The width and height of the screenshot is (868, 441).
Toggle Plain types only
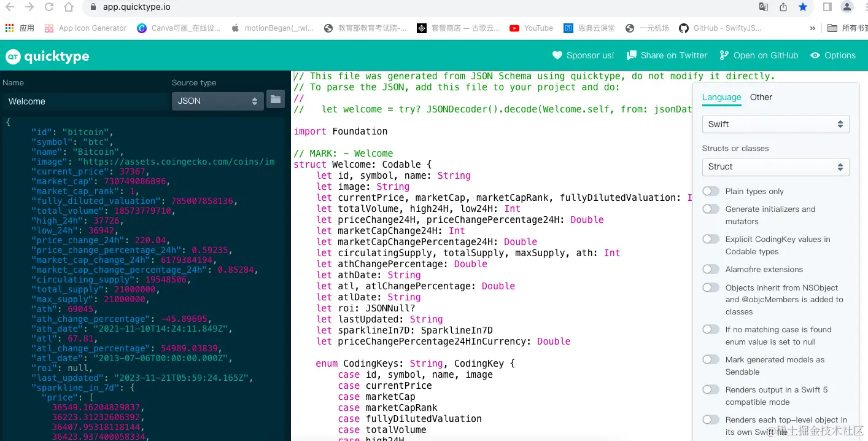[x=711, y=191]
